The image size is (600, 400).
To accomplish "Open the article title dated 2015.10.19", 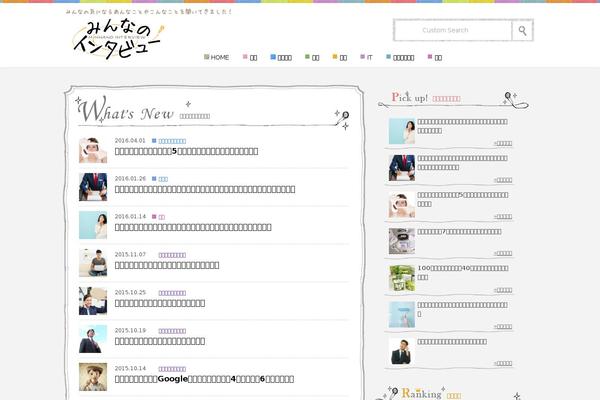I will 160,341.
